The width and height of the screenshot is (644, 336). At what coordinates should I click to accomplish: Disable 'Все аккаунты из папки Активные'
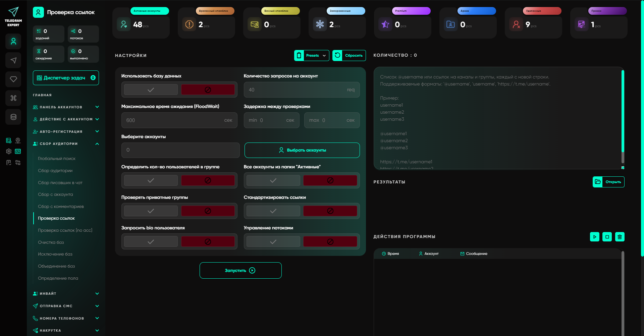point(330,180)
